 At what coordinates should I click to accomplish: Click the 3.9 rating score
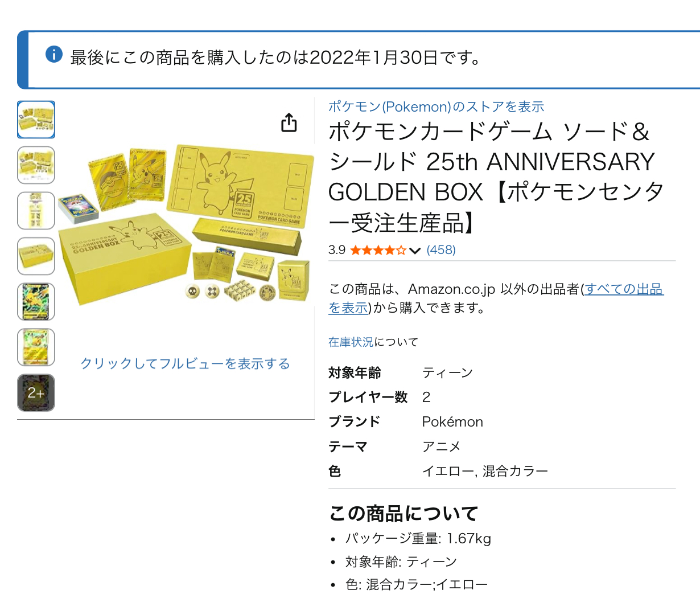click(x=337, y=250)
